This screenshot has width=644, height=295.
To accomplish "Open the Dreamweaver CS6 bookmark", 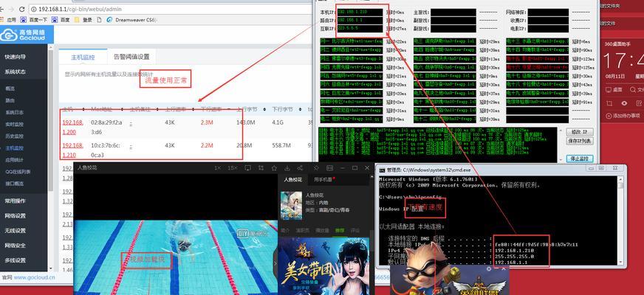I will pos(131,19).
